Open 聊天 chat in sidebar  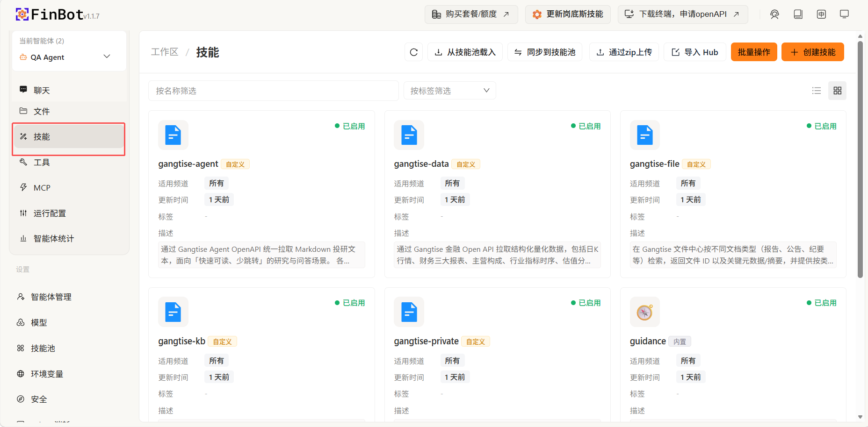tap(69, 90)
